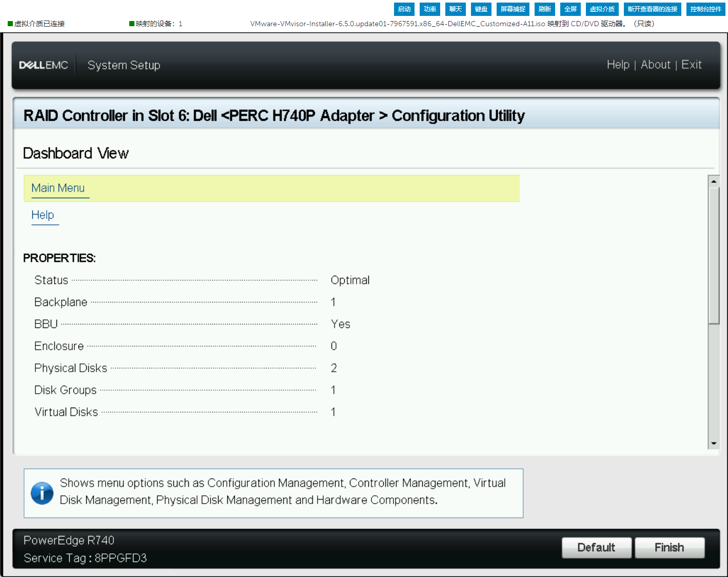Click the 虚拟介质已连接 status indicator
728x577 pixels.
coord(36,24)
